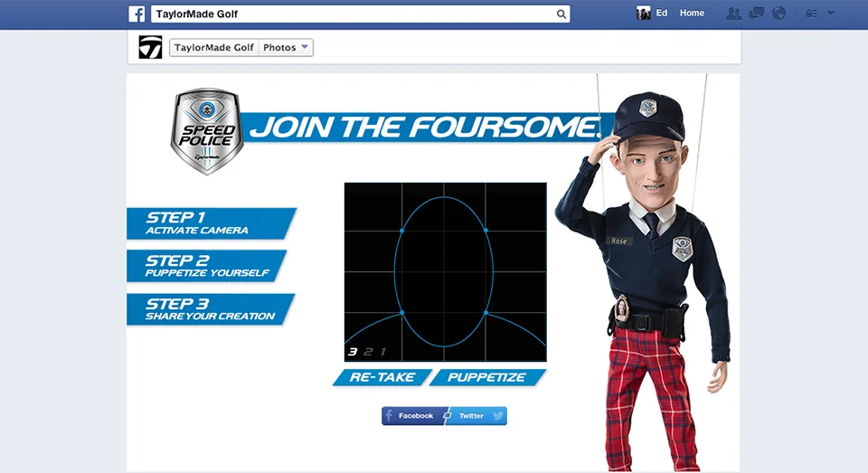This screenshot has height=473, width=868.
Task: Click Ed's profile picture thumbnail
Action: 643,14
